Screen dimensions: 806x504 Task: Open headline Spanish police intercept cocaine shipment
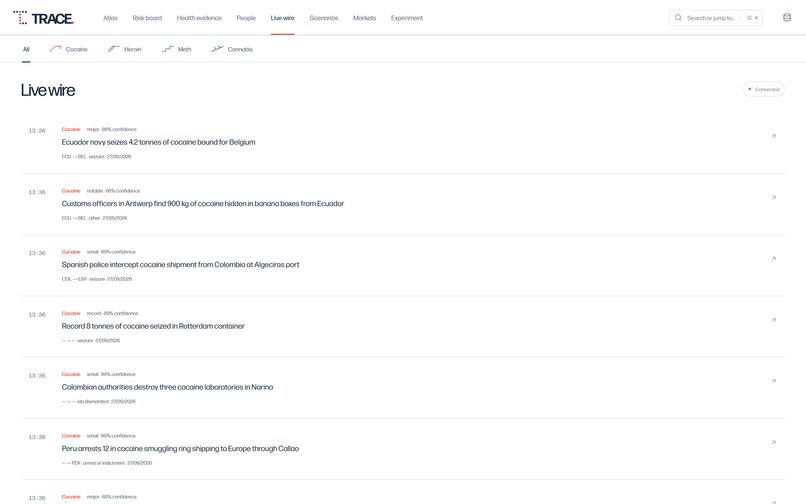click(180, 265)
